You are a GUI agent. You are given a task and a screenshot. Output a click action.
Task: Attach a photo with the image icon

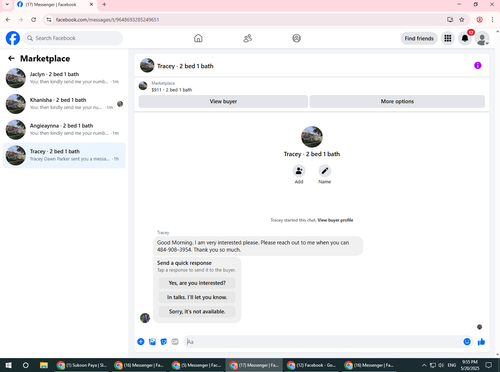(x=152, y=342)
